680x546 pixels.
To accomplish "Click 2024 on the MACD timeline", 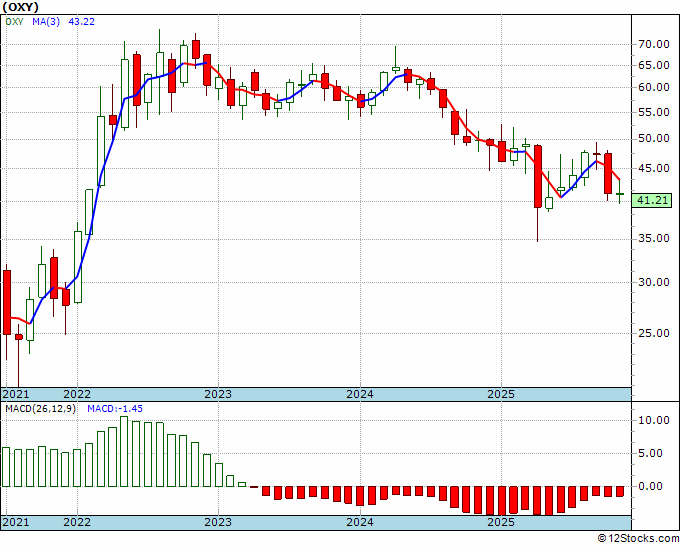I will coord(360,522).
